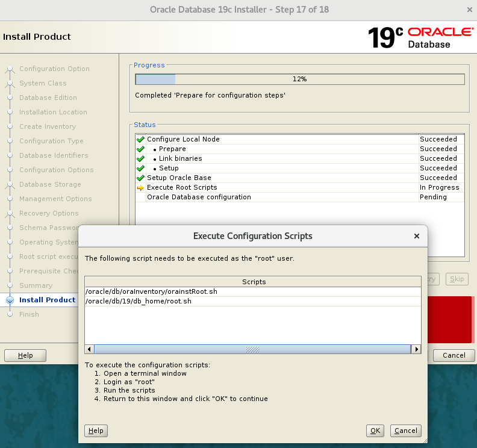This screenshot has width=477, height=448.
Task: Click Finish step in sidebar
Action: 29,314
